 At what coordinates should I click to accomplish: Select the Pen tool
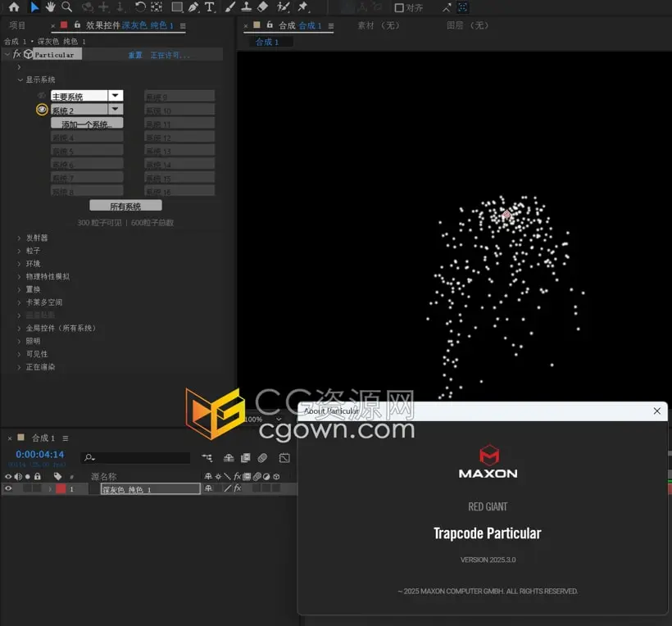(193, 7)
